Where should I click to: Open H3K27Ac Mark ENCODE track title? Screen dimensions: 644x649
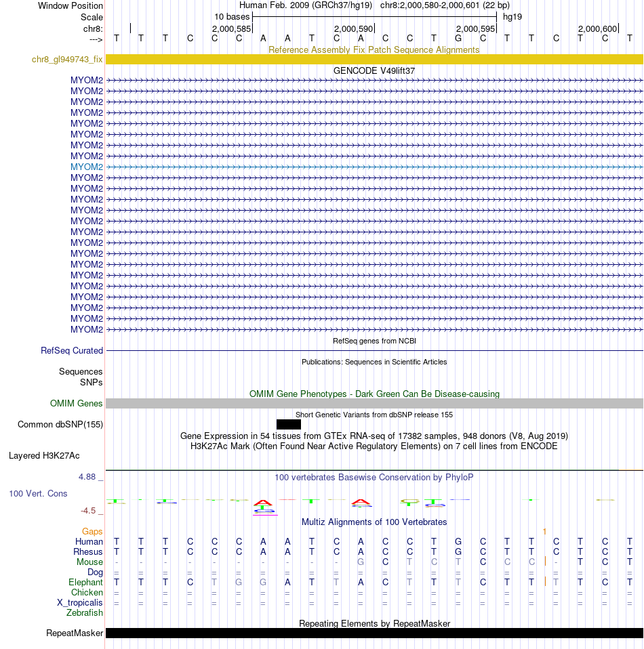coord(374,446)
